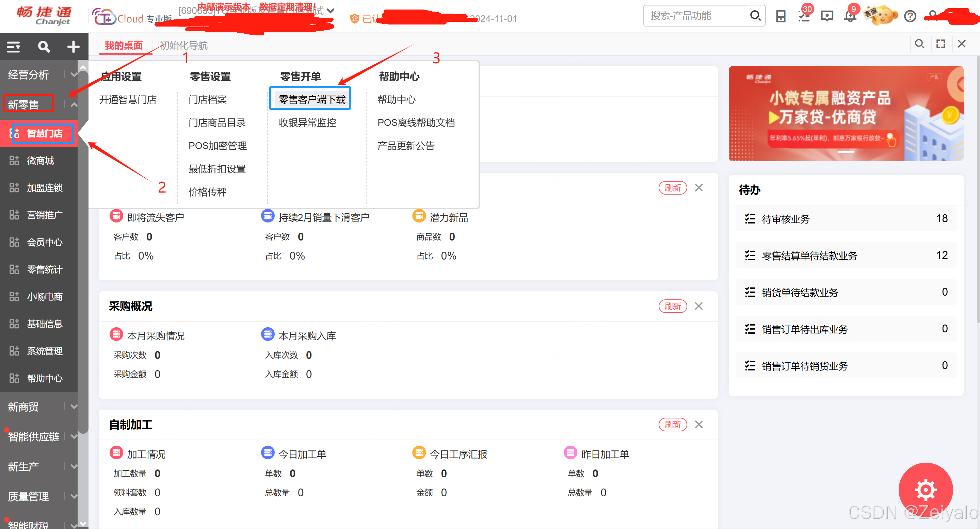Click the plus icon in sidebar header
Image resolution: width=980 pixels, height=529 pixels.
tap(73, 47)
